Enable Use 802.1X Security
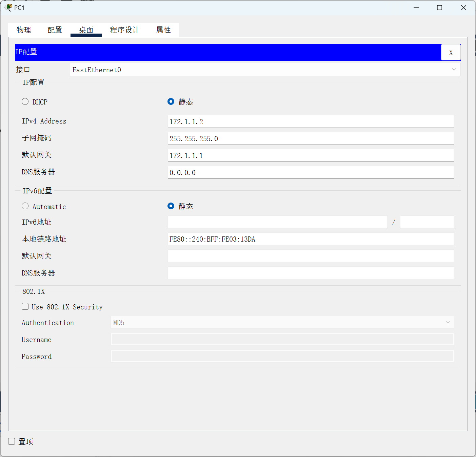476x457 pixels. click(25, 306)
